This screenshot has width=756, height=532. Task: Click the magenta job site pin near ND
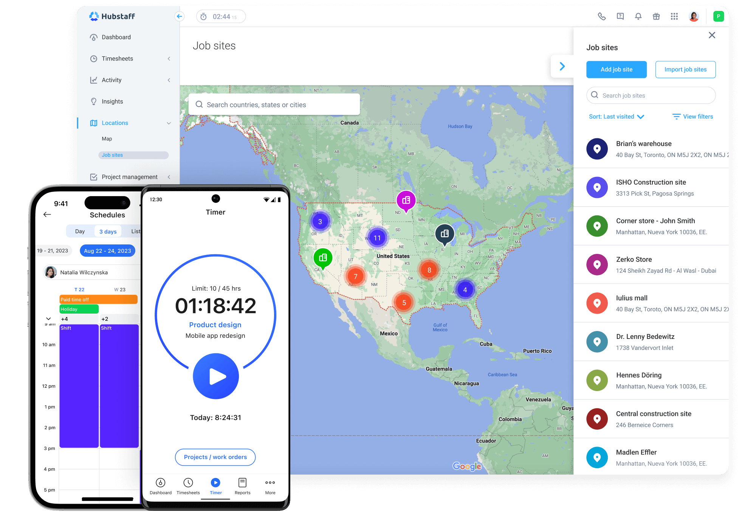click(x=406, y=200)
